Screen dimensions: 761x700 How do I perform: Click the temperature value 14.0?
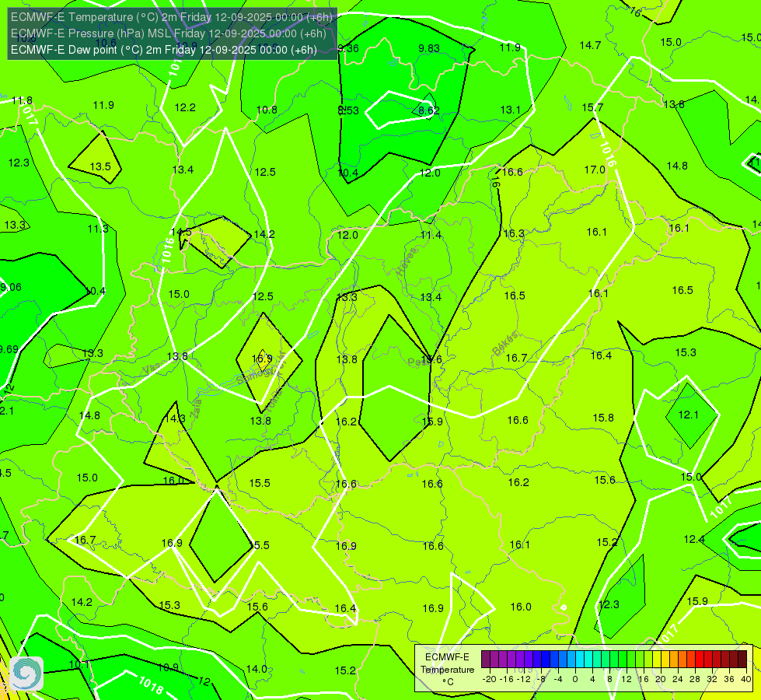point(257,669)
